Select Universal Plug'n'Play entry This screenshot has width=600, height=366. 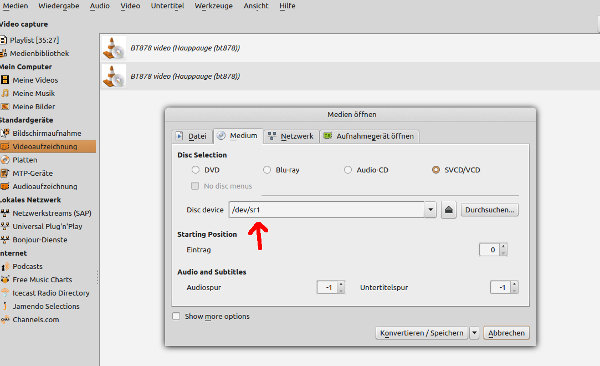pos(41,226)
